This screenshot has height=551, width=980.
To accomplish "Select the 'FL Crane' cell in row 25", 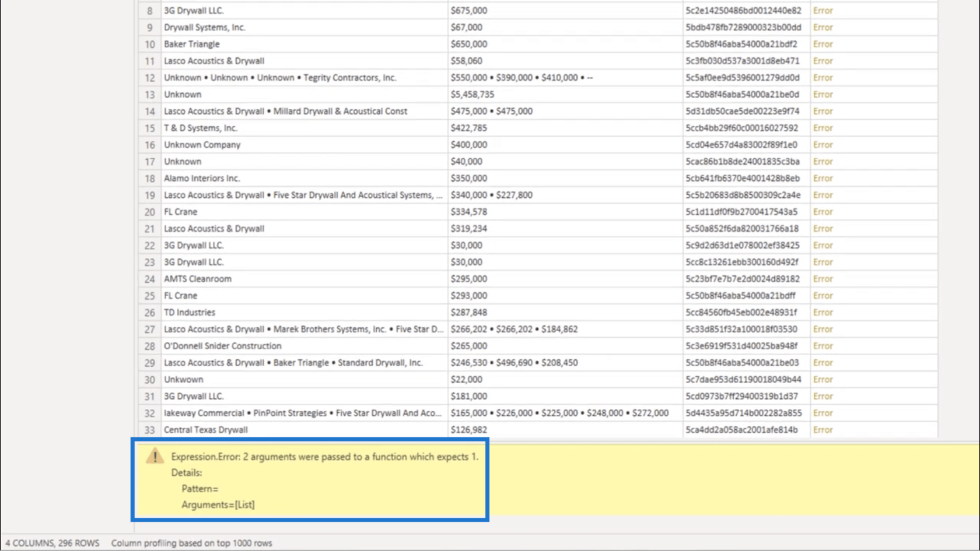I will coord(304,296).
